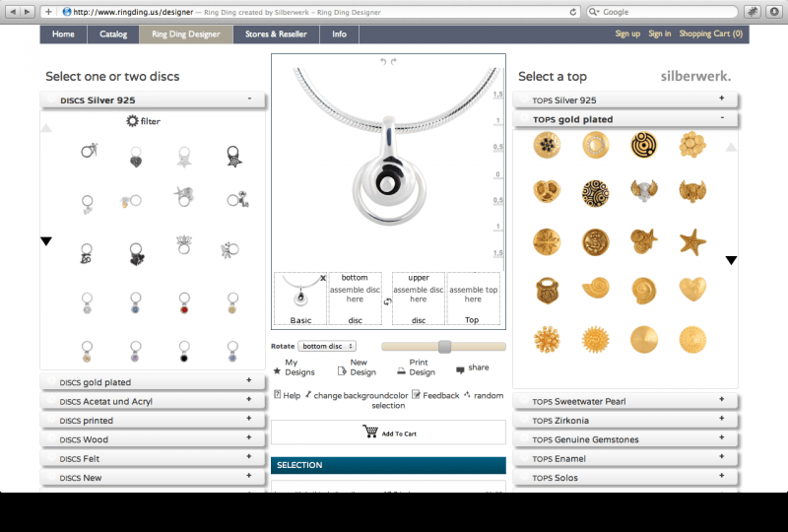Click the Add To Cart button
Screen dimensions: 788x532
[x=388, y=432]
